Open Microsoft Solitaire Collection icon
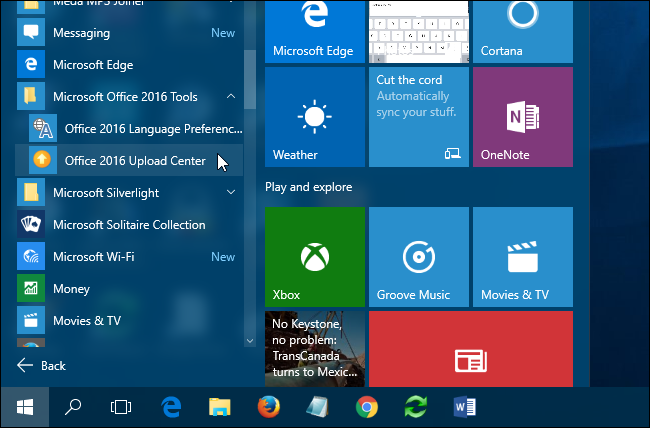The image size is (650, 428). [31, 224]
